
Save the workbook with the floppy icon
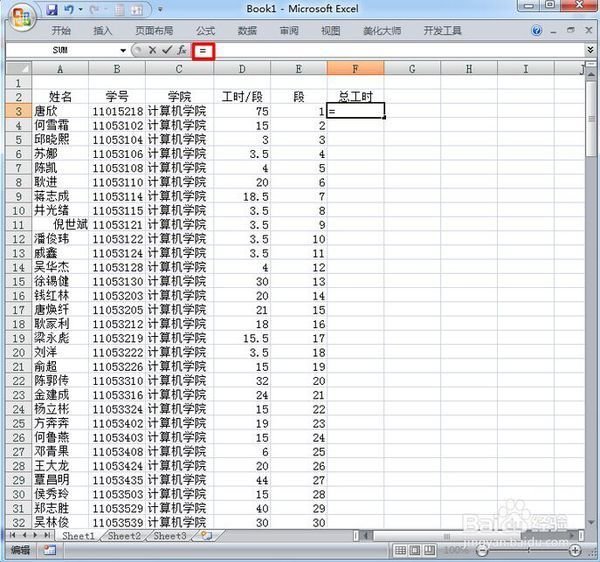tap(52, 9)
